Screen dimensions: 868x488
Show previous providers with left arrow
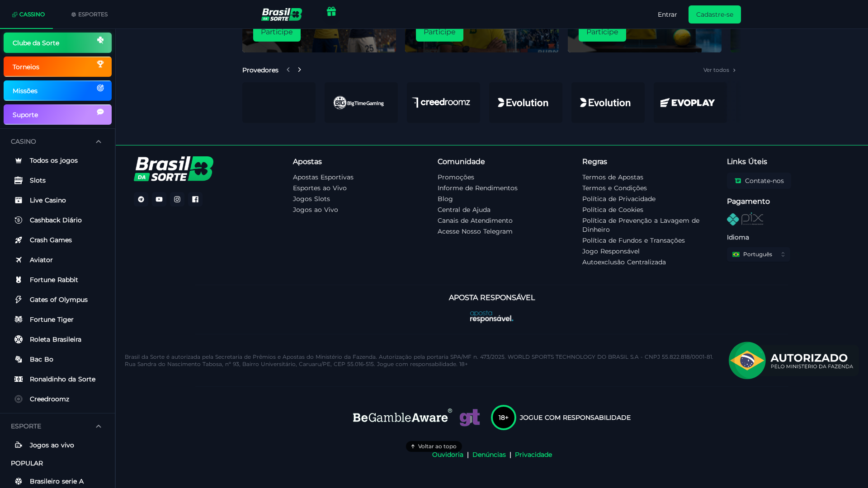(288, 70)
